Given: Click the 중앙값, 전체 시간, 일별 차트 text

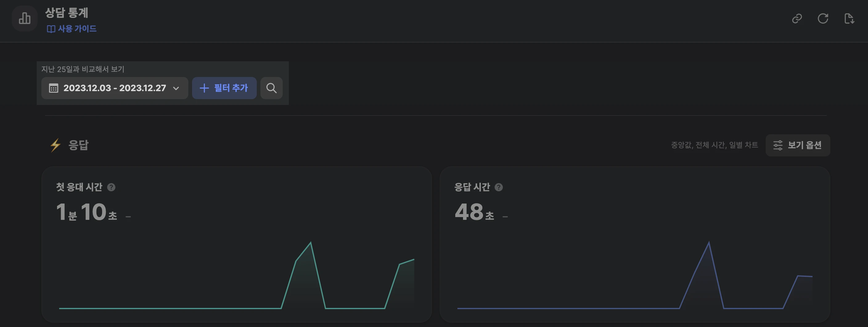Looking at the screenshot, I should point(714,145).
